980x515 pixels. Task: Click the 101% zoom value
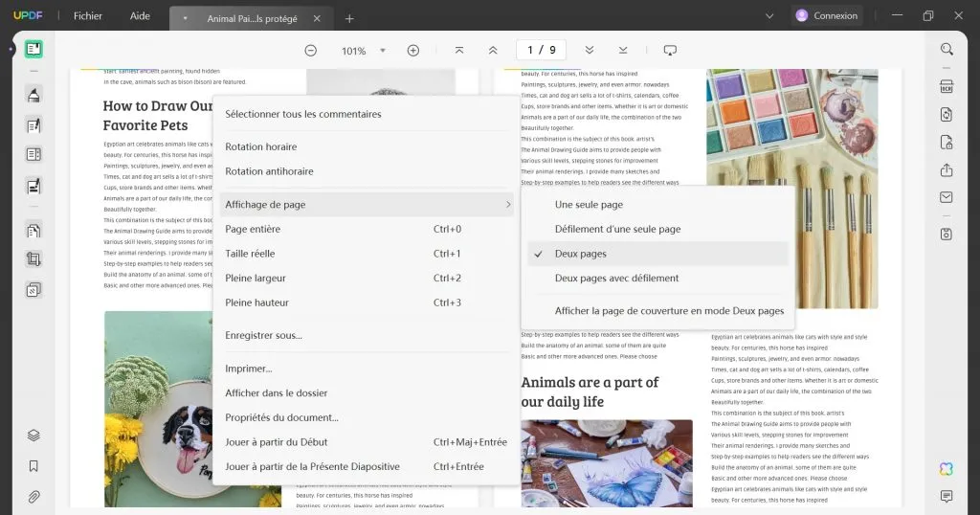click(354, 51)
